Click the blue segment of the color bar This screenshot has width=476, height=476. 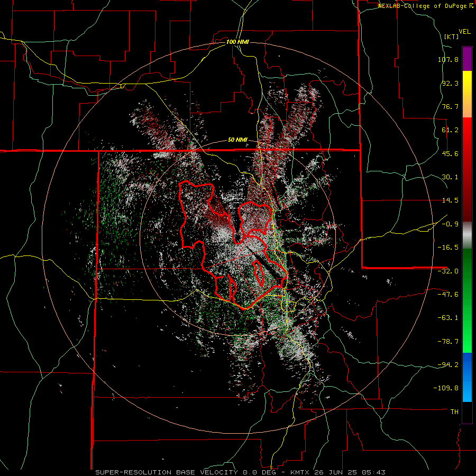467,377
